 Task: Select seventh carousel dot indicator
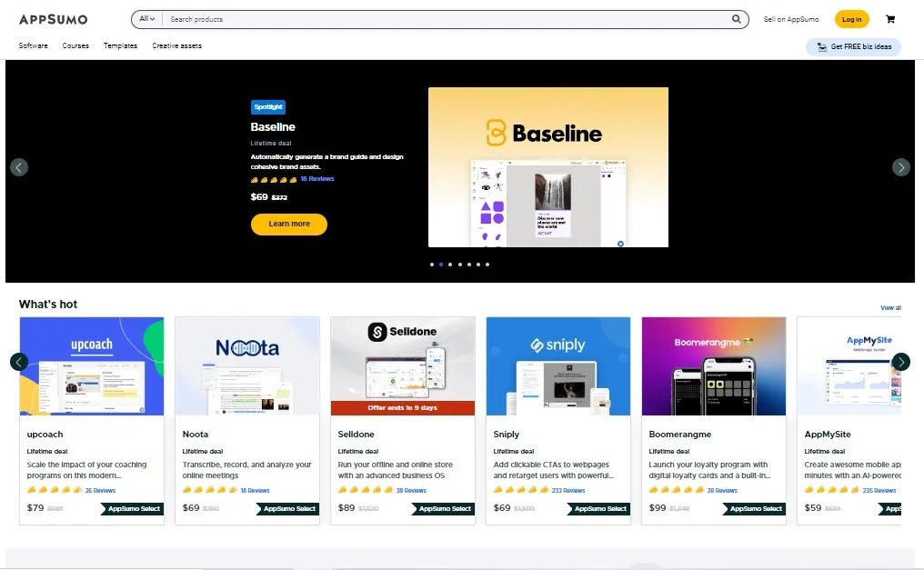(x=487, y=265)
